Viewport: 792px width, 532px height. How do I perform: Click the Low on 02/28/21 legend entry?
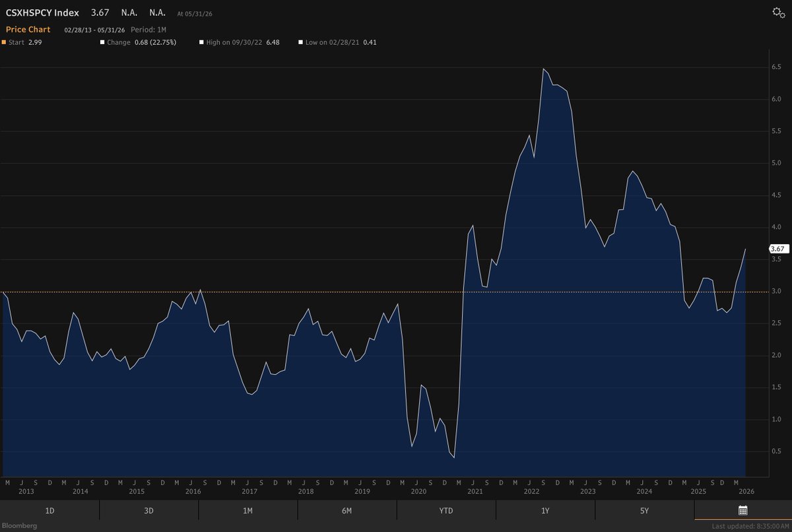click(x=337, y=42)
